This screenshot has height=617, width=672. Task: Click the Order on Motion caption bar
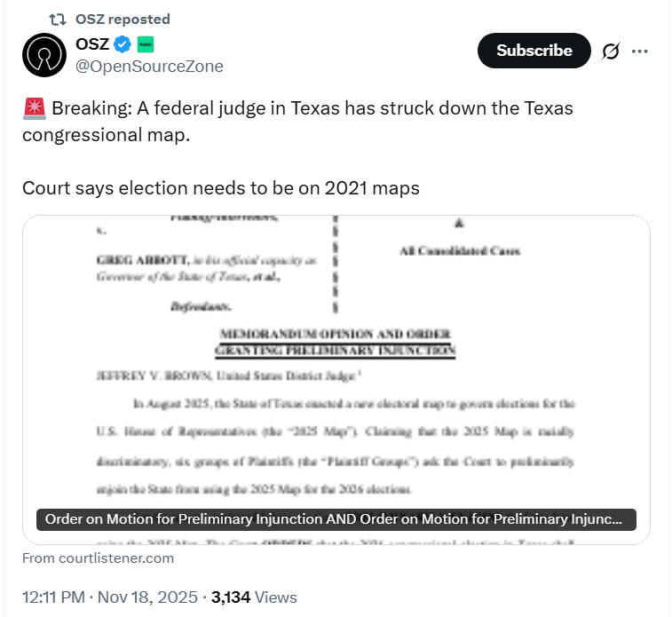[336, 519]
